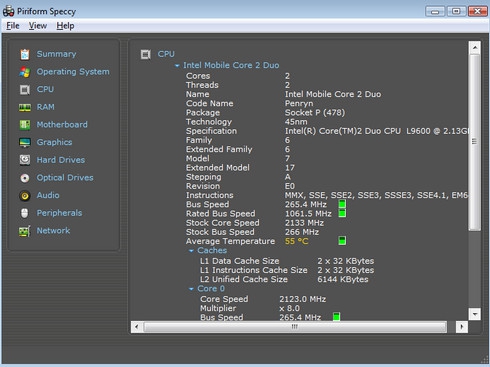Click the 2123.0 MHz core speed value
This screenshot has height=367, width=490.
(x=303, y=299)
